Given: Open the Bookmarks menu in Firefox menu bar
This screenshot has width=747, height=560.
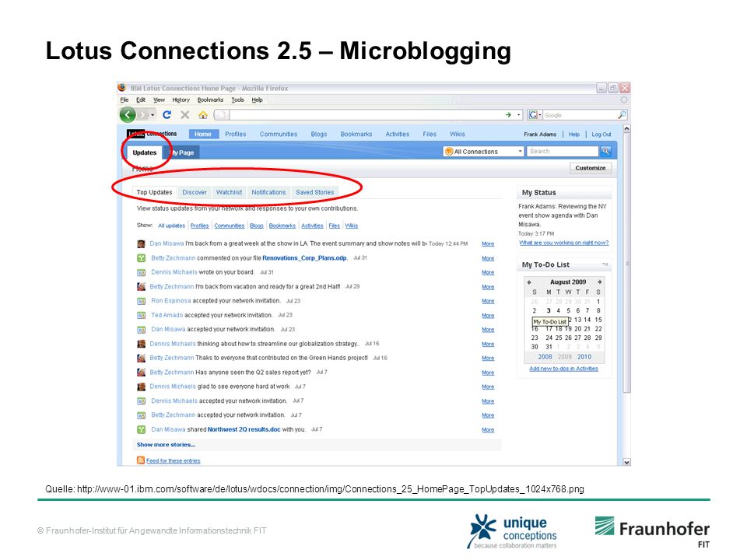Looking at the screenshot, I should 210,100.
